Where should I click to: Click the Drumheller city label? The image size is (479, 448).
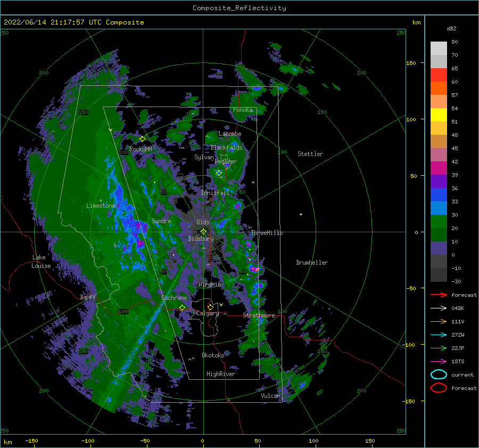(x=312, y=263)
